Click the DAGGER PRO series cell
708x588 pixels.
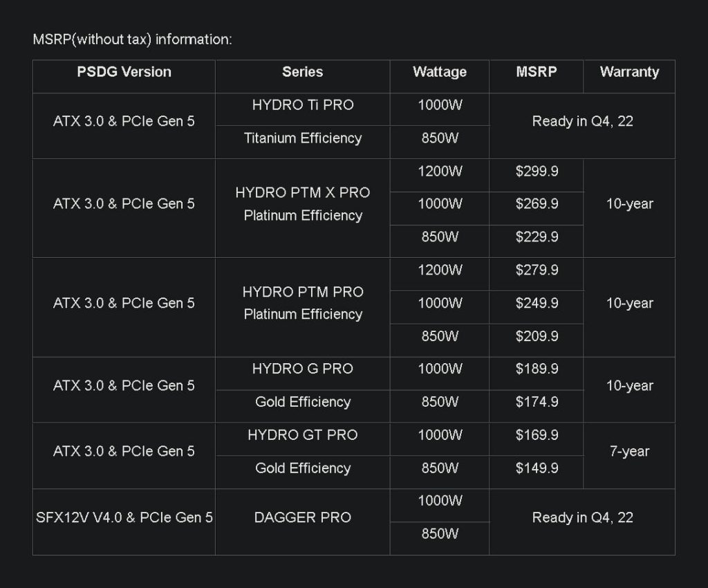pos(302,517)
